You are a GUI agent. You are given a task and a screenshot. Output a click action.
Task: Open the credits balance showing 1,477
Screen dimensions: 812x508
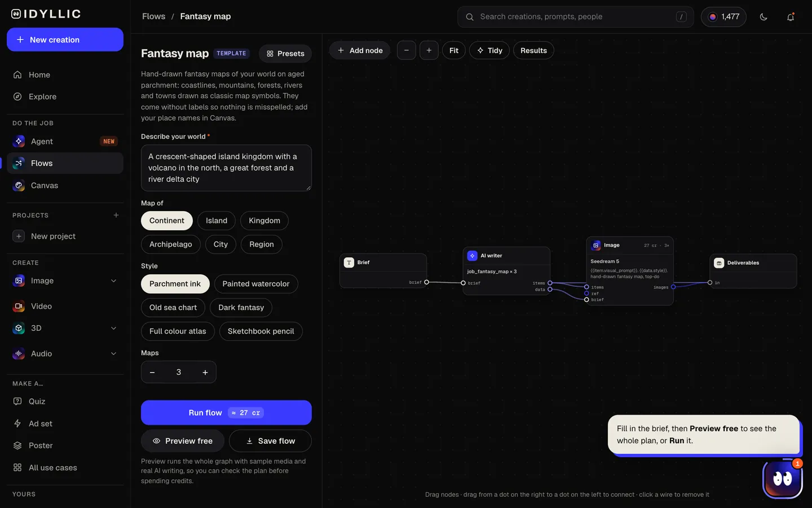(x=723, y=17)
